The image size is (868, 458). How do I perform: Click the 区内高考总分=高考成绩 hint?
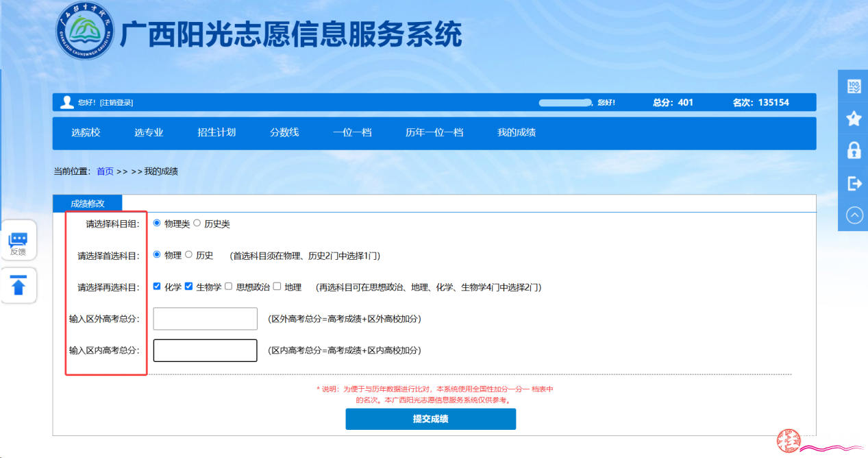coord(345,350)
